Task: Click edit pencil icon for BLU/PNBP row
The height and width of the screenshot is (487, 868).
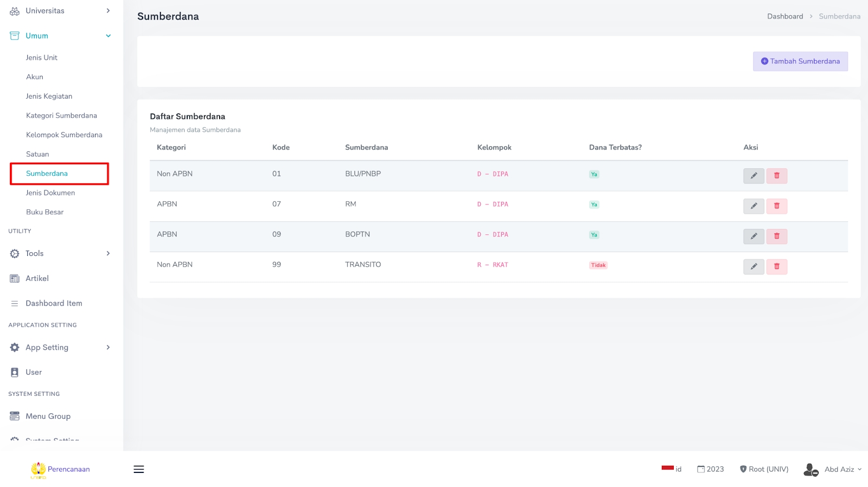Action: (754, 176)
